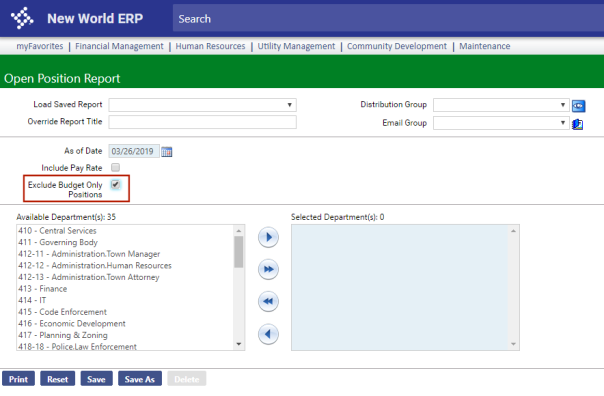Open the As of Date calendar picker
604x396 pixels.
pos(167,152)
